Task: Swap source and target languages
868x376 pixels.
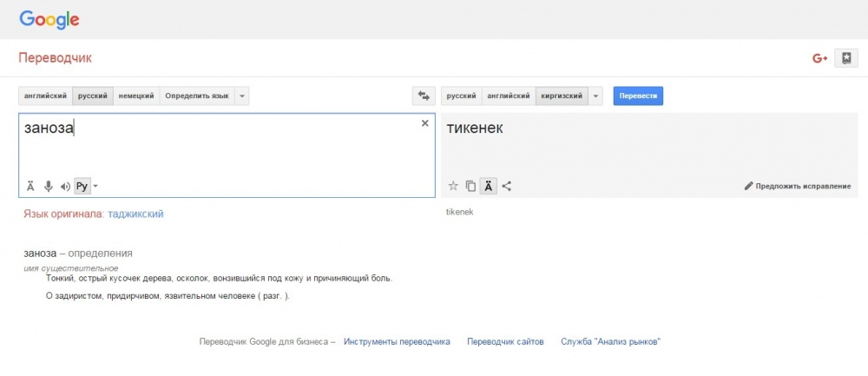Action: coord(424,96)
